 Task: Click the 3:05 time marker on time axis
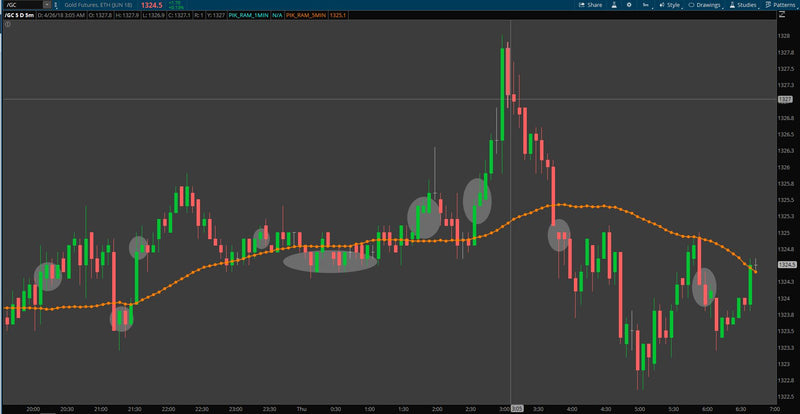517,409
